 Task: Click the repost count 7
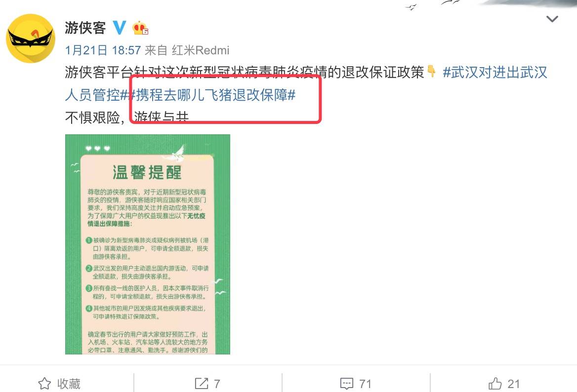click(x=217, y=384)
